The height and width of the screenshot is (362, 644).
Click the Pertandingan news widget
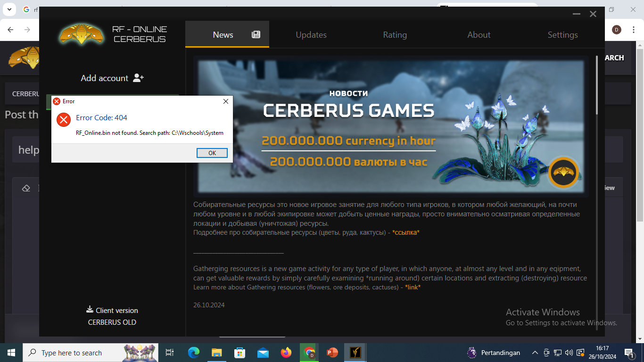point(494,353)
